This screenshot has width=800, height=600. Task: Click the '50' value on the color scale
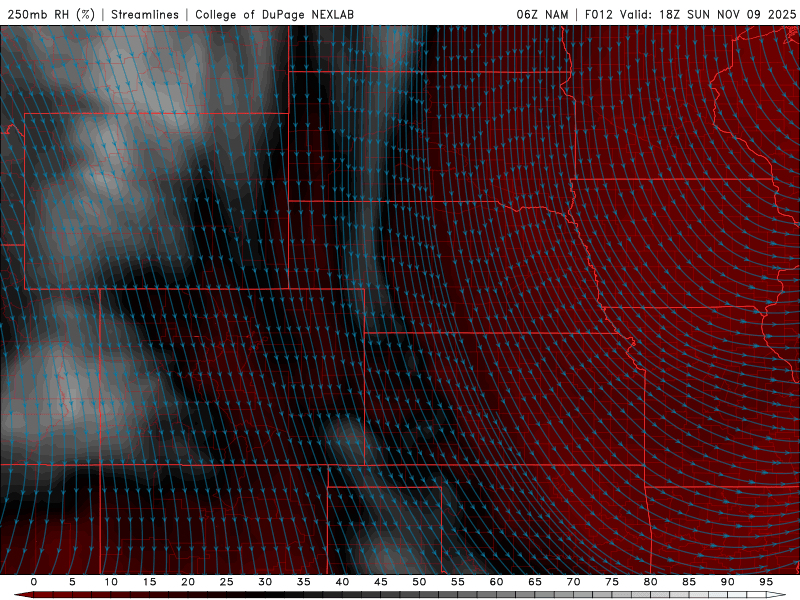pyautogui.click(x=419, y=582)
